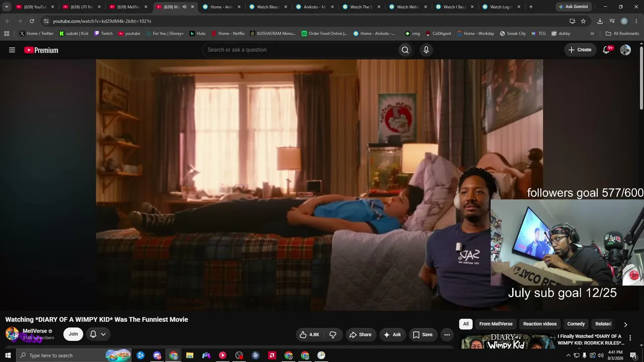
Task: Open the Chrome profile avatar button
Action: coord(624,21)
